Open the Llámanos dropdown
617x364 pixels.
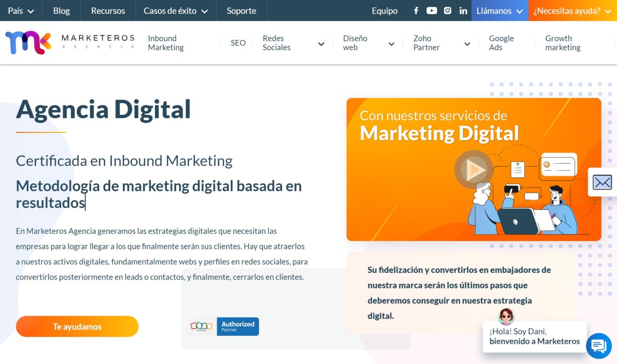coord(500,10)
